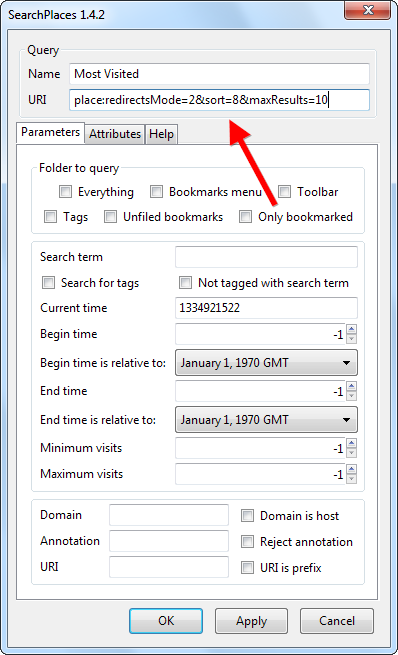Click the 'Current time' label
This screenshot has width=398, height=655.
tap(74, 308)
